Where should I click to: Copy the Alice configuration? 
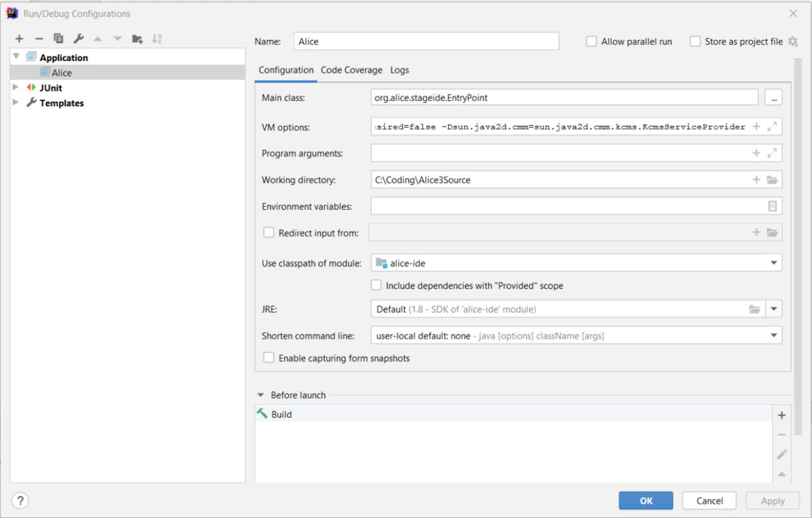pyautogui.click(x=58, y=39)
